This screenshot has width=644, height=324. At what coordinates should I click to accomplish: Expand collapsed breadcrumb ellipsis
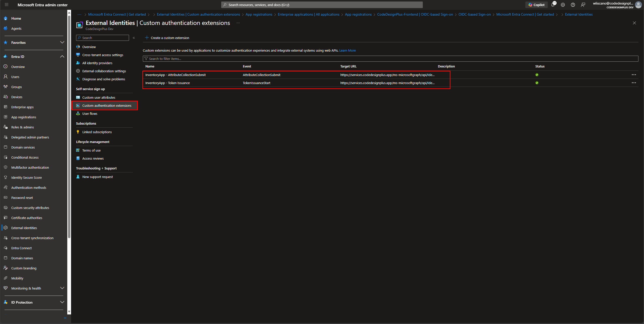click(x=79, y=14)
